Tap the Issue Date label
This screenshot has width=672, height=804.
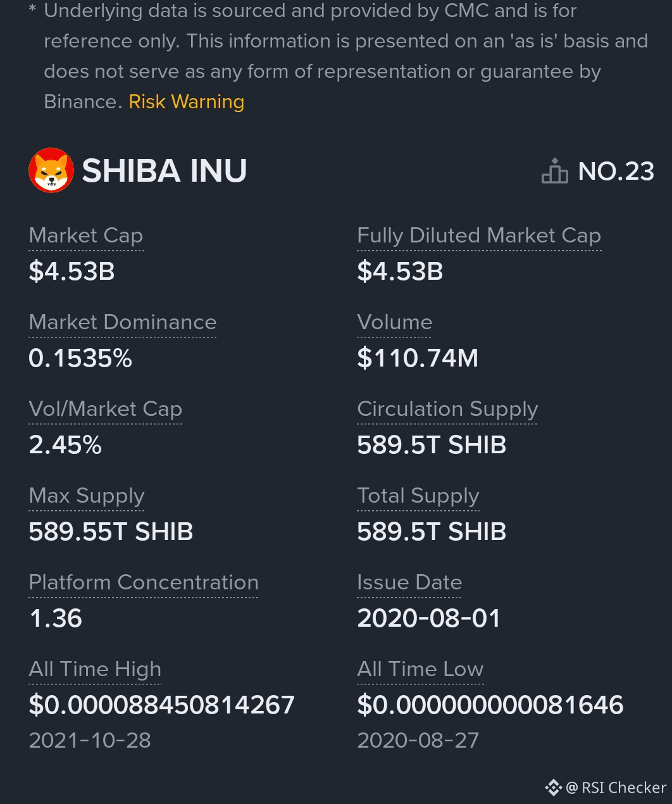[409, 582]
